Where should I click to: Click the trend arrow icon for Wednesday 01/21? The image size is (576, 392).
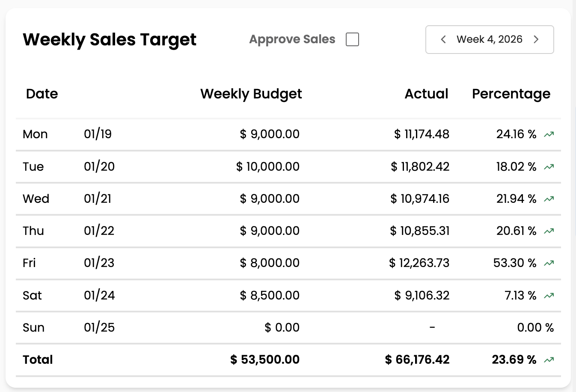point(549,199)
